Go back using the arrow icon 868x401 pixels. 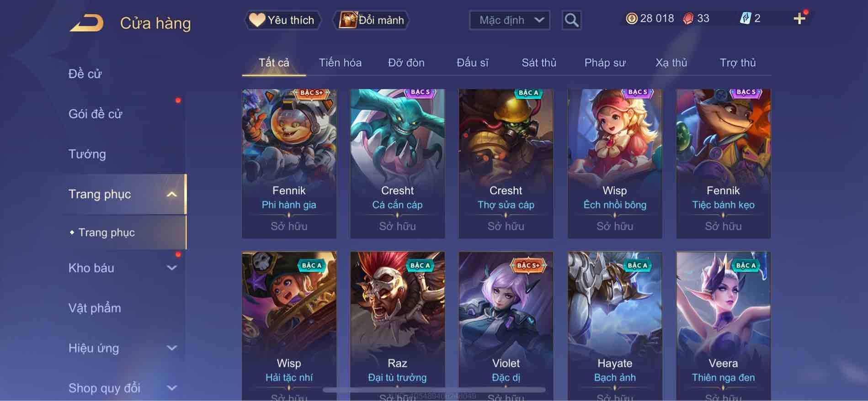87,23
